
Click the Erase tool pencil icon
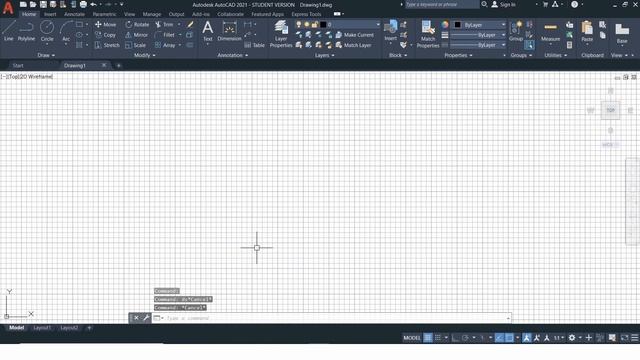(190, 24)
